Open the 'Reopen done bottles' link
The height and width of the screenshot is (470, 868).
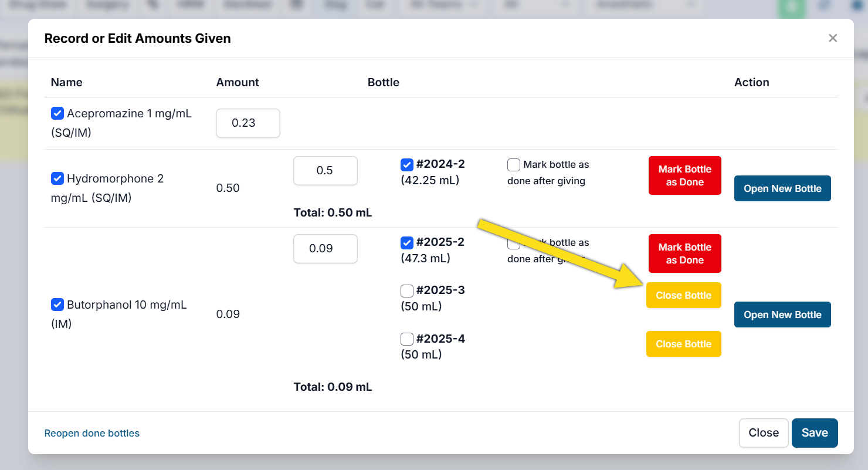click(x=92, y=434)
